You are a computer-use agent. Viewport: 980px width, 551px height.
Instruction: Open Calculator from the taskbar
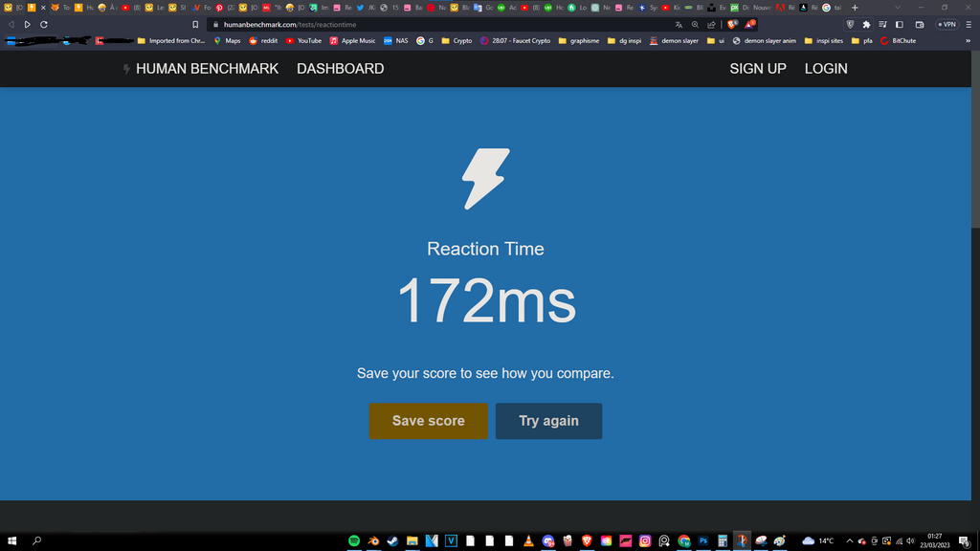point(723,541)
